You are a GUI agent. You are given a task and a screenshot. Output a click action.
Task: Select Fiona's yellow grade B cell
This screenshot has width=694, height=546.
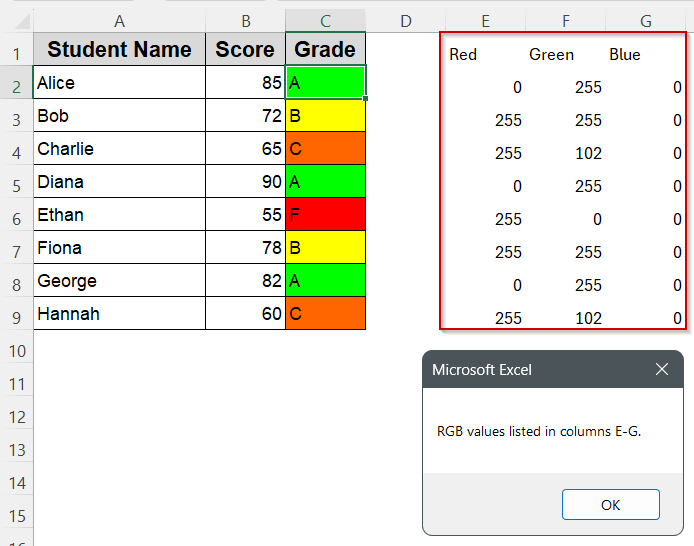[325, 247]
